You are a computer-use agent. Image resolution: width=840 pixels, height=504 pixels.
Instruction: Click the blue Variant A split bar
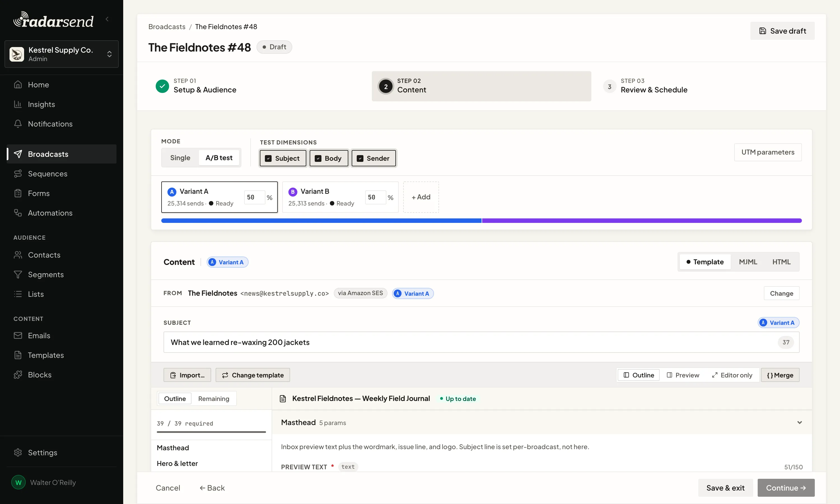(321, 221)
